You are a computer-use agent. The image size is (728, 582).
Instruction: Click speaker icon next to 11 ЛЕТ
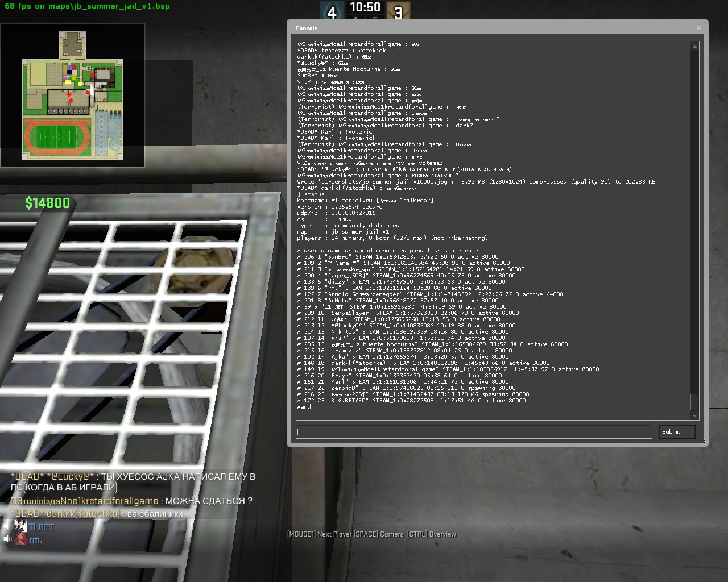click(x=6, y=527)
